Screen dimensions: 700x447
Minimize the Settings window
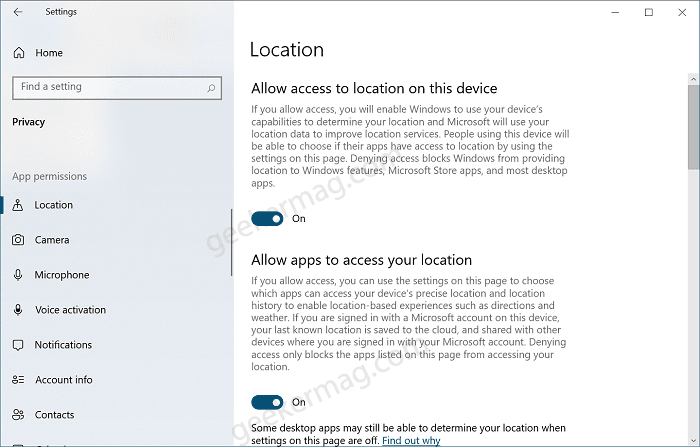tap(615, 13)
